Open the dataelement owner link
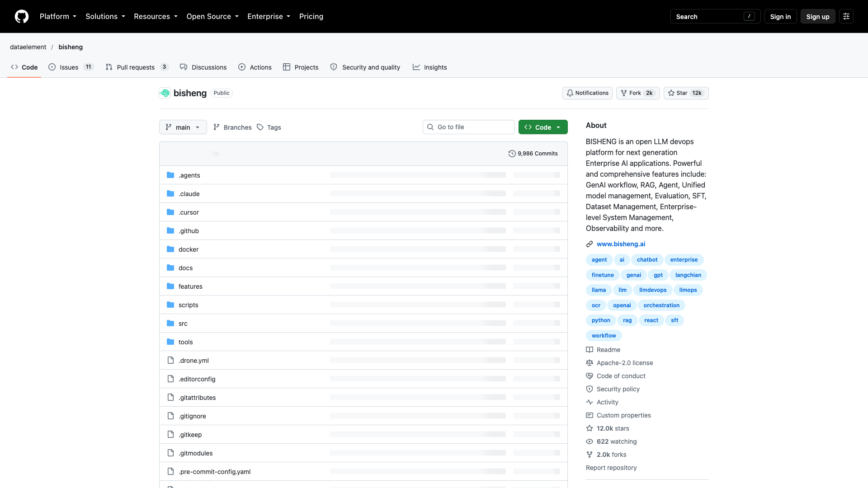The width and height of the screenshot is (868, 488). click(28, 47)
